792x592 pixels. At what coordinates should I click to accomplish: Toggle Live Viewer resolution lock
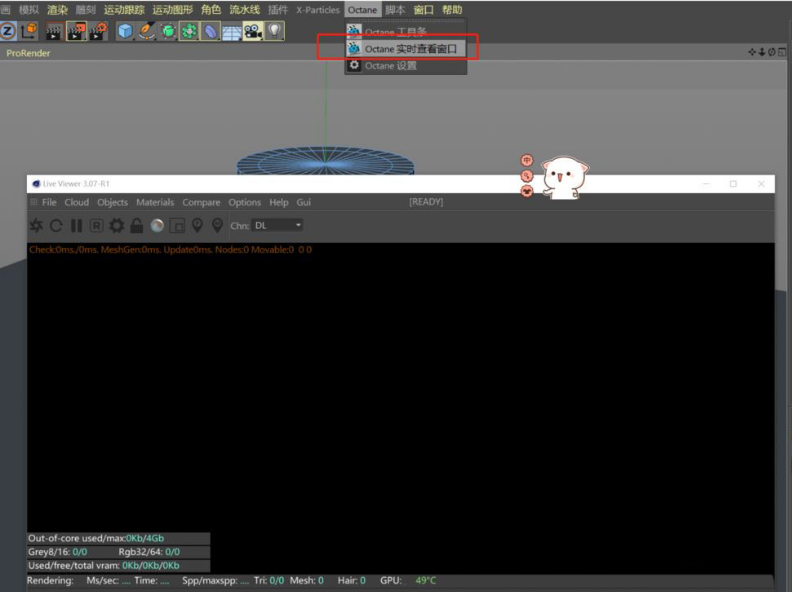[137, 225]
